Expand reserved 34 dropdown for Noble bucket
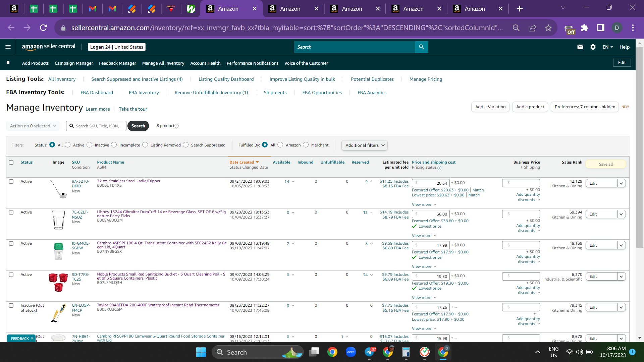The height and width of the screenshot is (362, 644). click(x=368, y=275)
